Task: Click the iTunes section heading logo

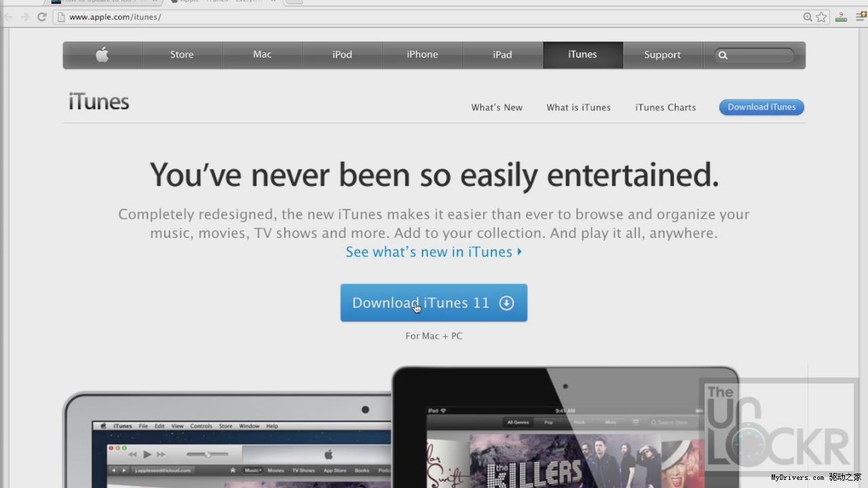Action: 99,102
